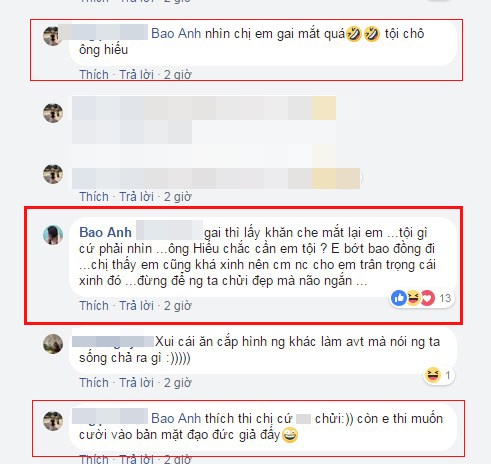The width and height of the screenshot is (491, 464).
Task: Click Thích under the blurred middle comment
Action: 94,197
